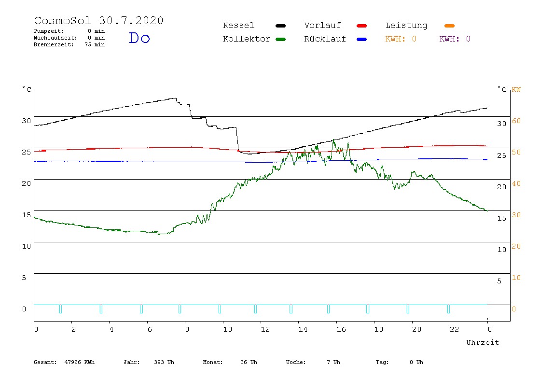554x392 pixels.
Task: Click the blue 'Do' weekday label
Action: [x=139, y=38]
